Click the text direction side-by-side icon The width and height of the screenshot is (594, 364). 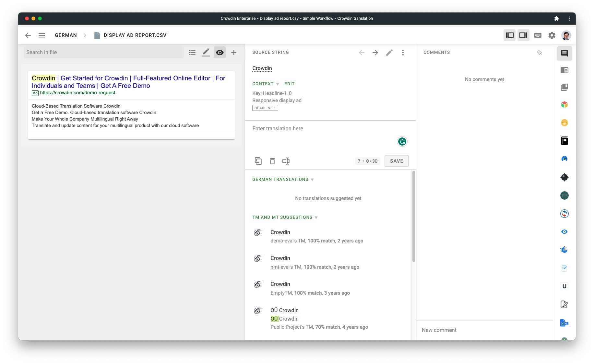286,161
